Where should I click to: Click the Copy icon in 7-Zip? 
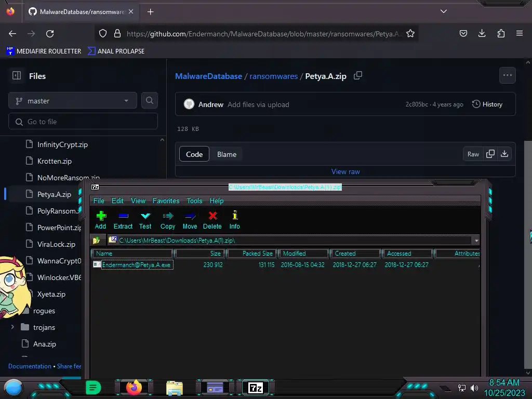click(x=168, y=220)
